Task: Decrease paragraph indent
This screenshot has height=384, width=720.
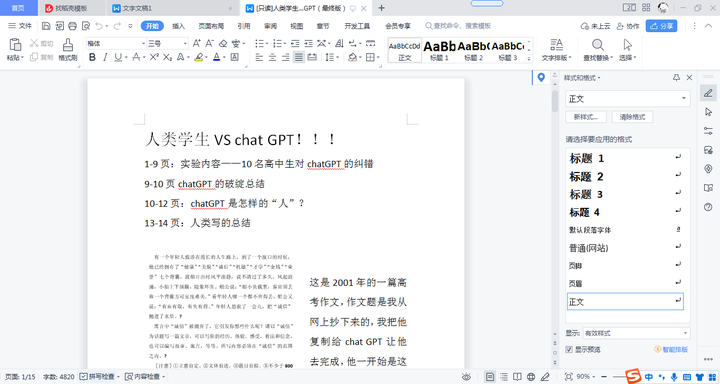Action: (x=295, y=44)
